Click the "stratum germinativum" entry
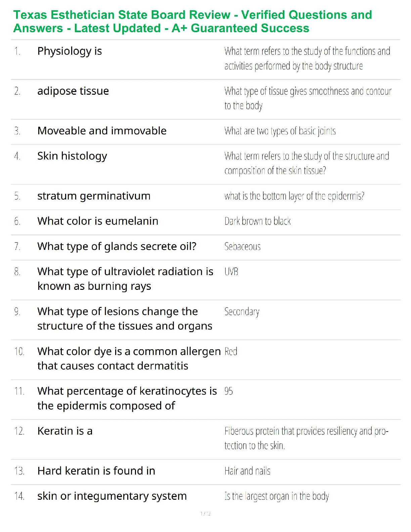The image size is (411, 532). pos(94,196)
